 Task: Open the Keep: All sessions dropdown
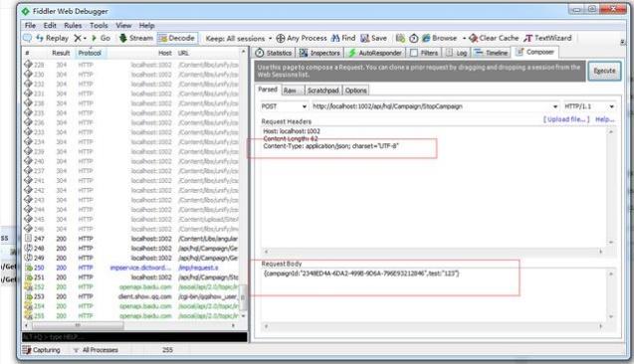pyautogui.click(x=239, y=39)
